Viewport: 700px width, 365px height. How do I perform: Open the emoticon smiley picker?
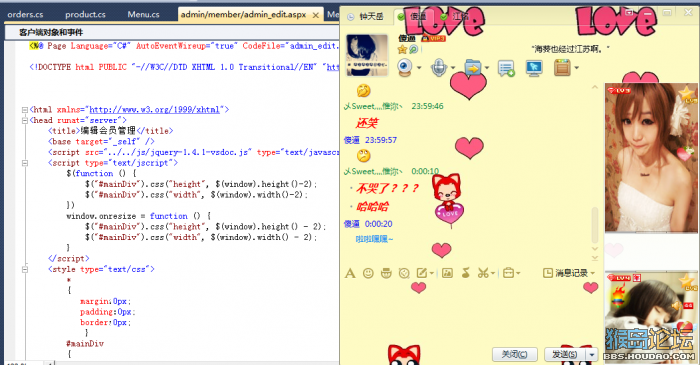point(368,273)
